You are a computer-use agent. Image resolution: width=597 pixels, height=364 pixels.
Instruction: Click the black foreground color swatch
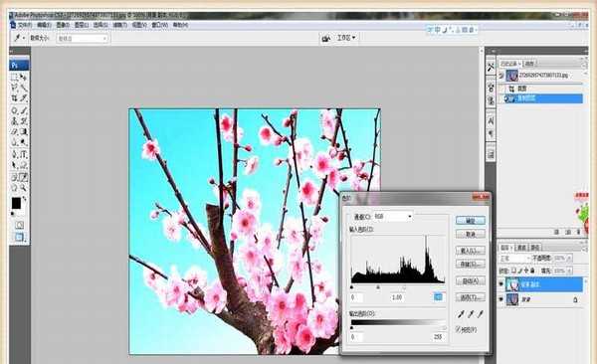click(16, 203)
